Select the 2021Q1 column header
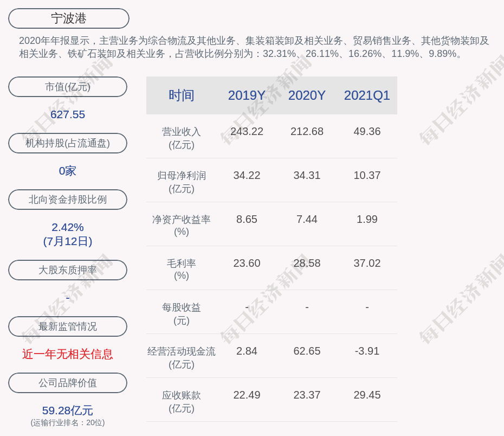 pyautogui.click(x=367, y=95)
